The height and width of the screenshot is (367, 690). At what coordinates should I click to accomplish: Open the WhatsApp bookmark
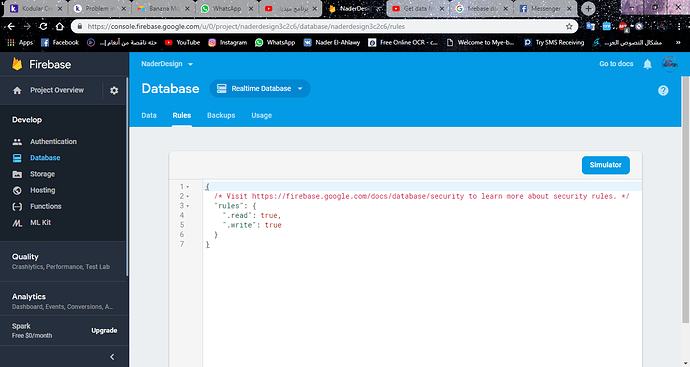pyautogui.click(x=275, y=42)
